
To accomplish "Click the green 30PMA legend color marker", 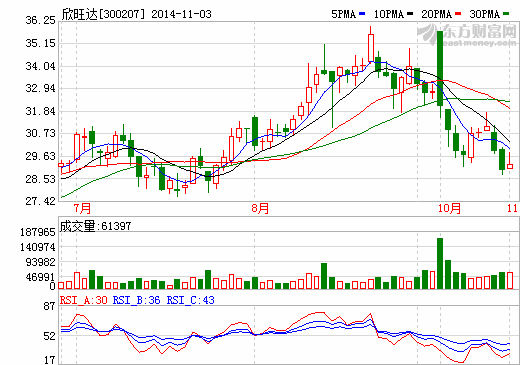I will (x=506, y=14).
